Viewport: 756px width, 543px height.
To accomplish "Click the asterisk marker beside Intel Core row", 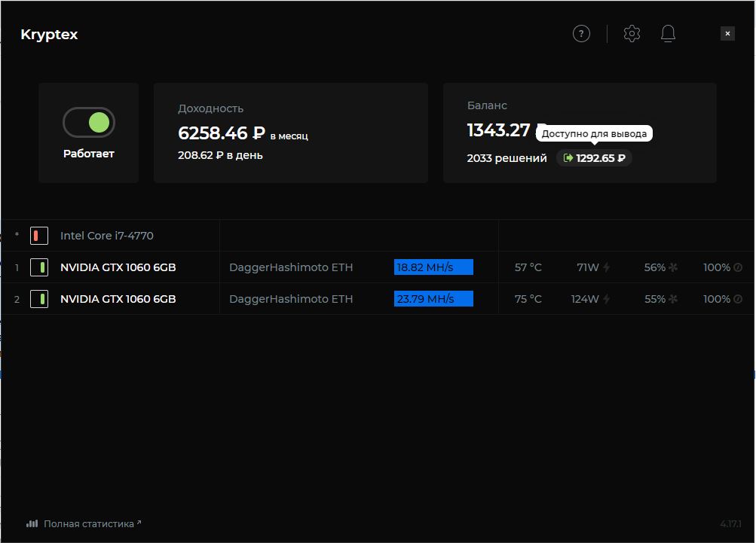I will (x=17, y=235).
